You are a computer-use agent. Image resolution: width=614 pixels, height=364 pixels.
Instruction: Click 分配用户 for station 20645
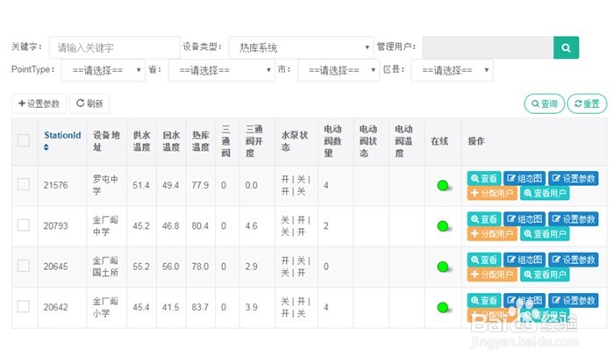point(492,275)
